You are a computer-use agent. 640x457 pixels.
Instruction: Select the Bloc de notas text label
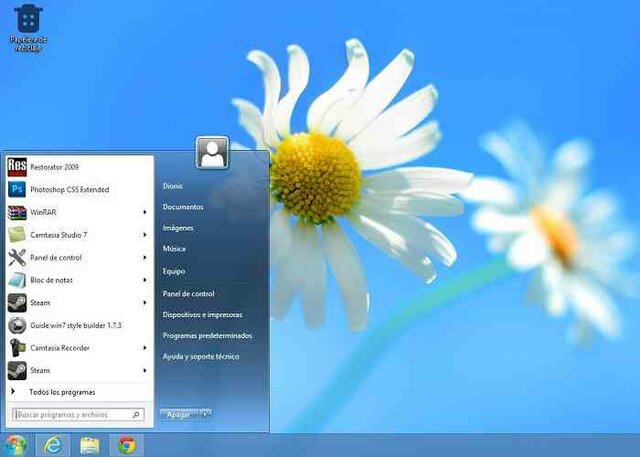click(x=51, y=280)
